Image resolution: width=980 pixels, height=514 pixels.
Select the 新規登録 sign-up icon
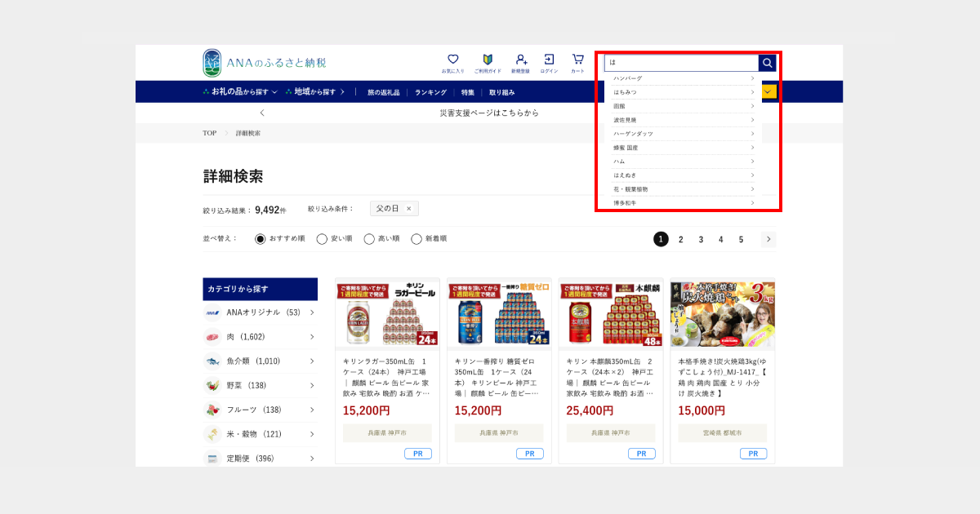click(x=520, y=60)
